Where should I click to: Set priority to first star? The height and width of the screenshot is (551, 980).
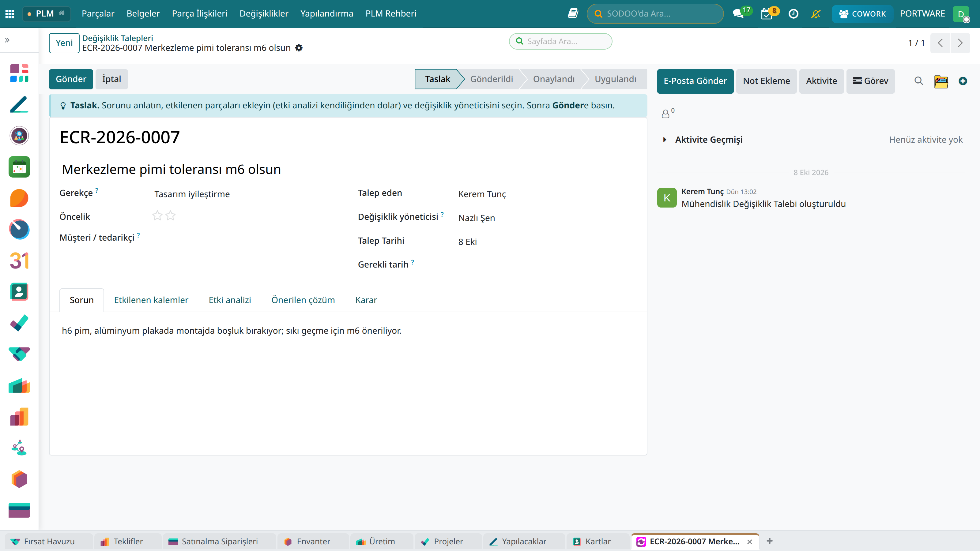pyautogui.click(x=157, y=216)
